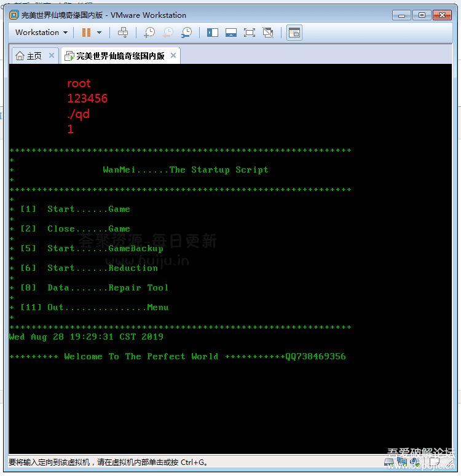Minimize the VMware Workstation window
The width and height of the screenshot is (461, 476).
tap(401, 15)
